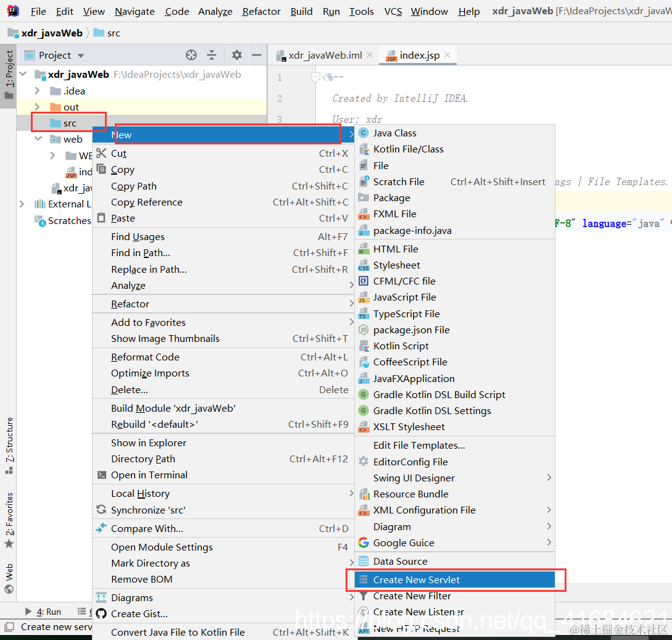Image resolution: width=672 pixels, height=640 pixels.
Task: Choose Edit File Templates...
Action: [x=455, y=446]
